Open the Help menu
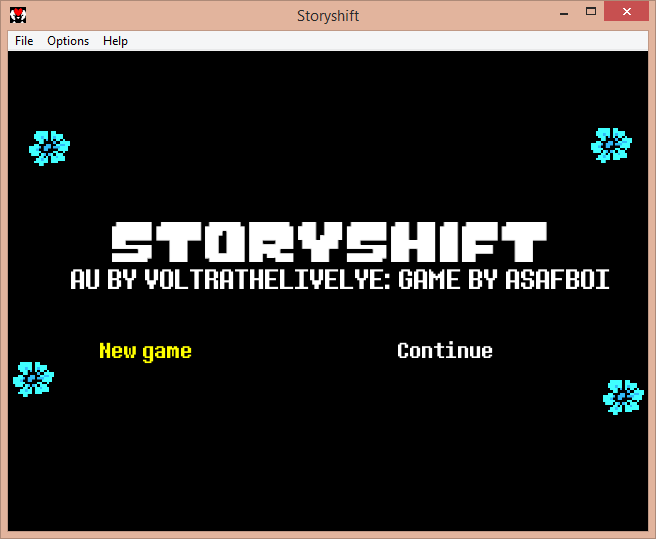 pyautogui.click(x=115, y=41)
